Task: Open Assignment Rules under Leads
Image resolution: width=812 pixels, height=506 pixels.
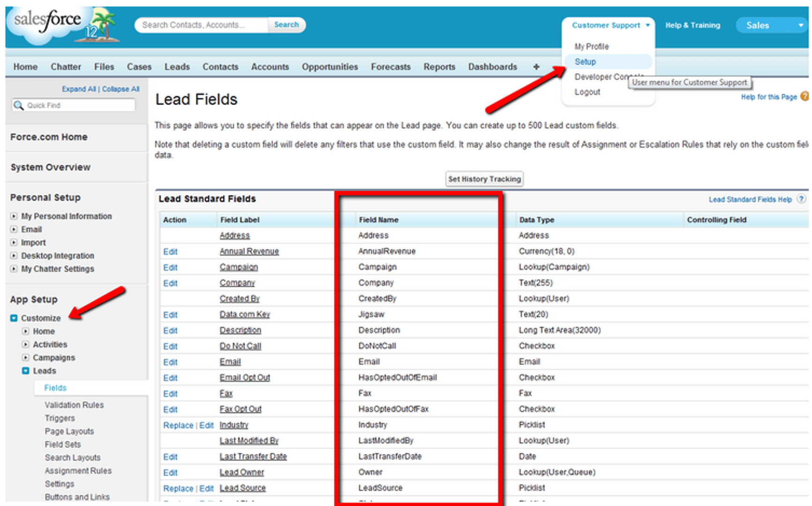Action: [78, 470]
